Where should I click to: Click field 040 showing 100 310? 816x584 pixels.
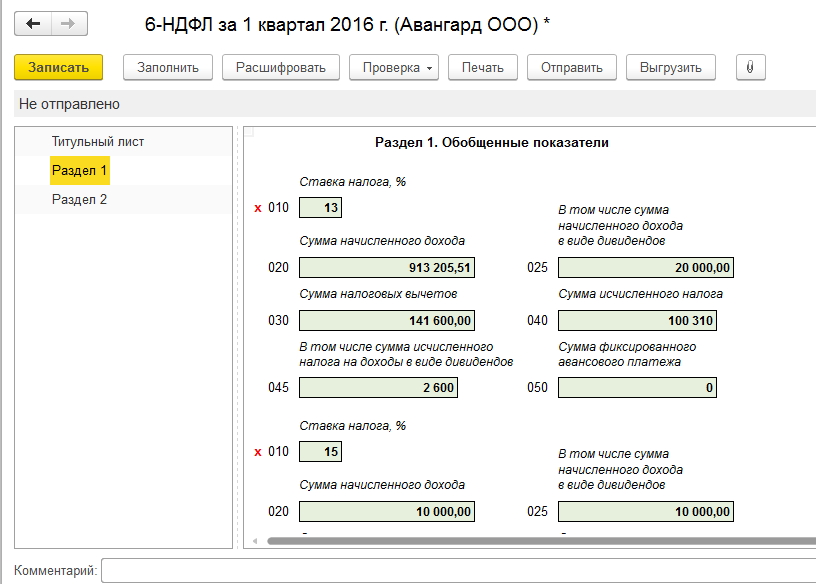tap(637, 321)
